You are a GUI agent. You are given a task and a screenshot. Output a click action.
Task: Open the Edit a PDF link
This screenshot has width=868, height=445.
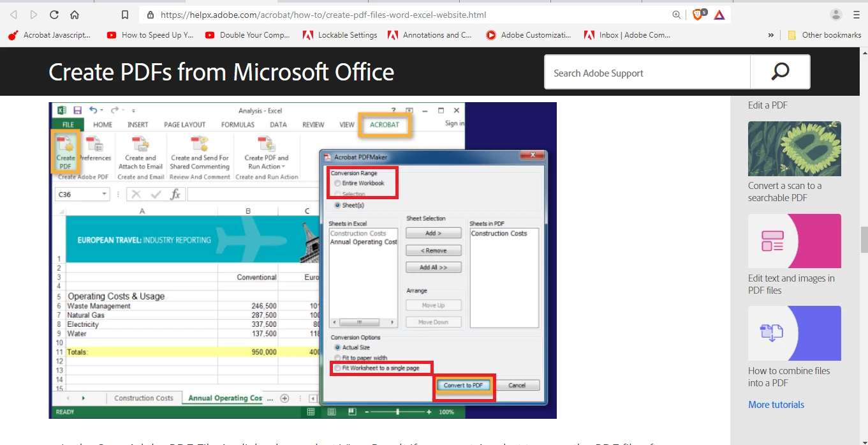coord(768,105)
